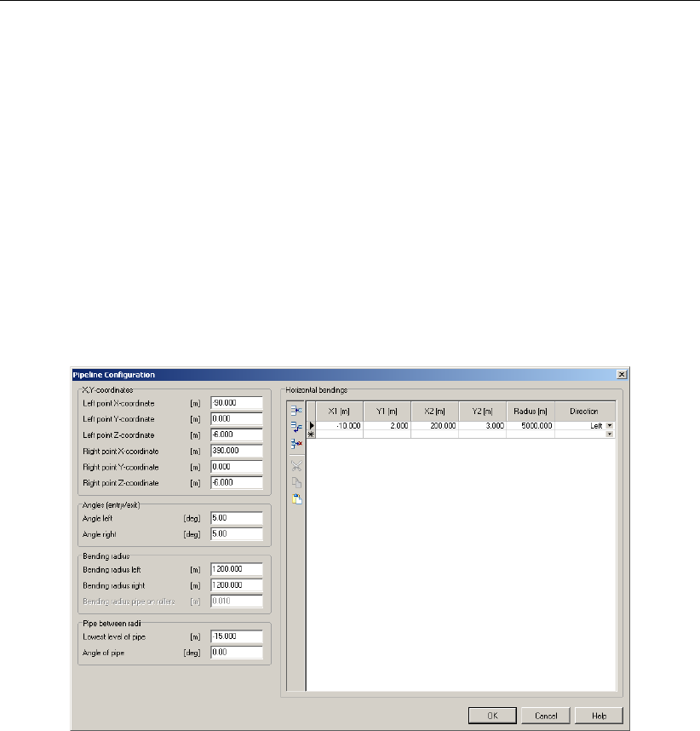700x731 pixels.
Task: Select the X2 cell with 200.000
Action: [x=435, y=426]
